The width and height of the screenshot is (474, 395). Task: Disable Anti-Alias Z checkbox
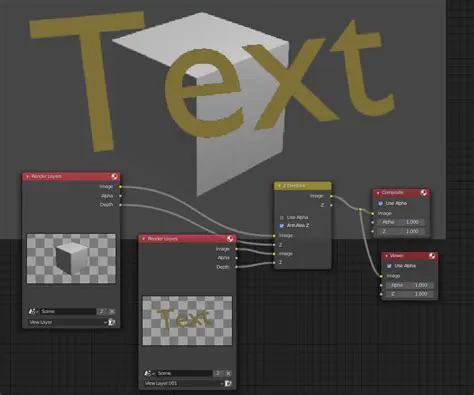pos(282,226)
